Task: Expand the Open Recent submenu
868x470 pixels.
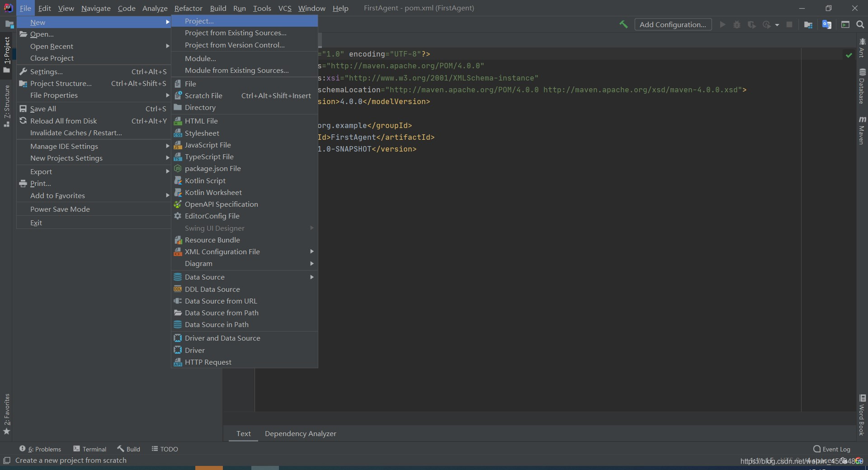Action: click(94, 46)
